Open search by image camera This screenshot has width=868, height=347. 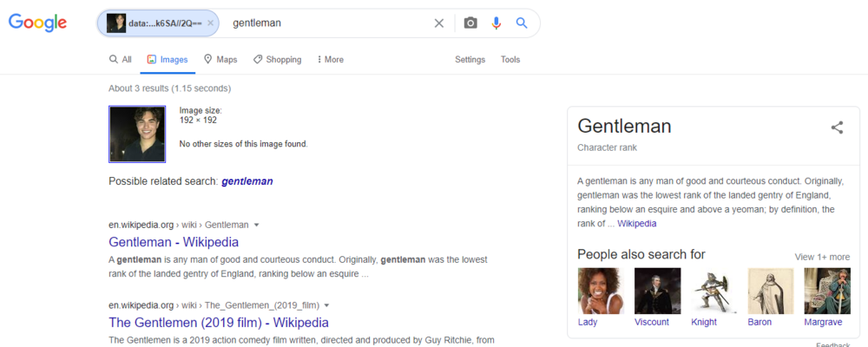tap(470, 23)
